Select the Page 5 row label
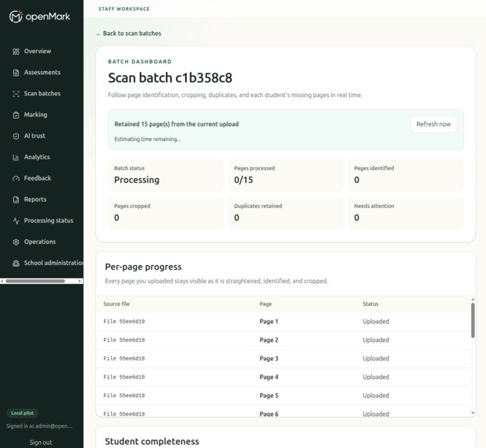Screen dimensions: 486x448 [269, 396]
